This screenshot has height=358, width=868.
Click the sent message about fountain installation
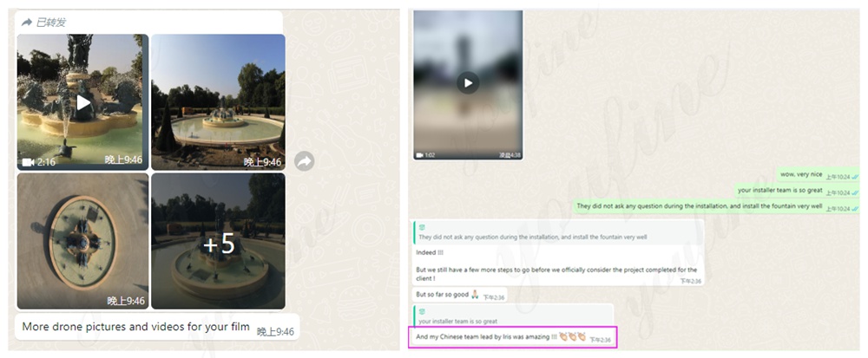click(x=716, y=206)
